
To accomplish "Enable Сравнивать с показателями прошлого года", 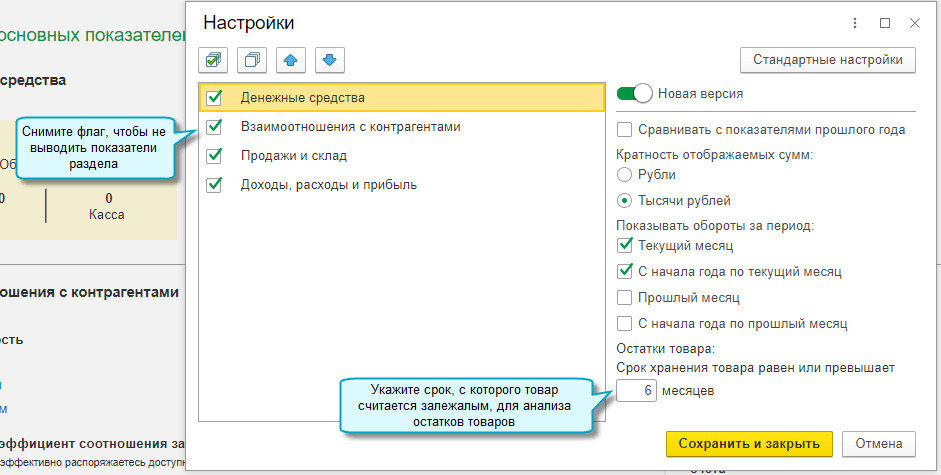I will (624, 130).
